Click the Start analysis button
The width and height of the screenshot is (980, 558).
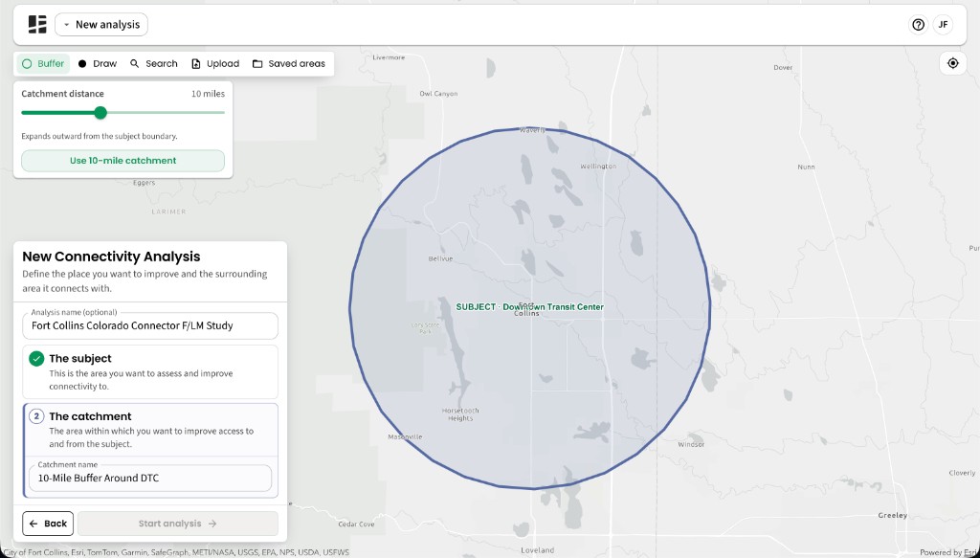point(177,524)
